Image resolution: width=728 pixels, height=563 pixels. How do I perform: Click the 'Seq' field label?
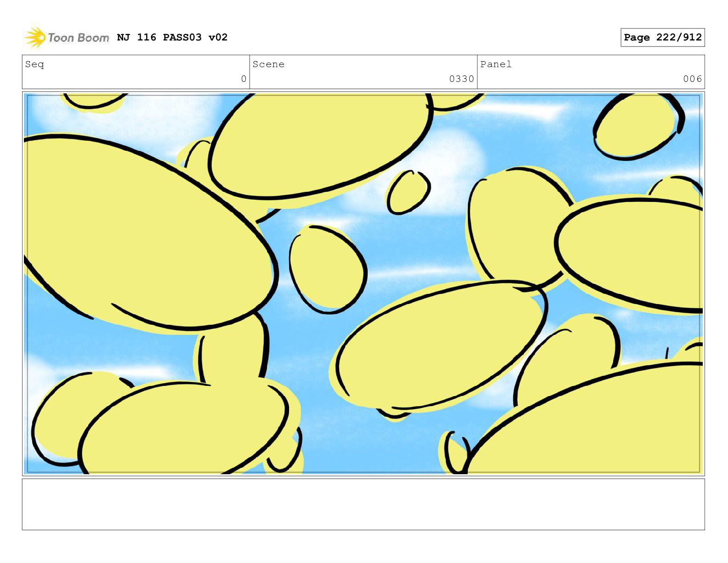34,64
